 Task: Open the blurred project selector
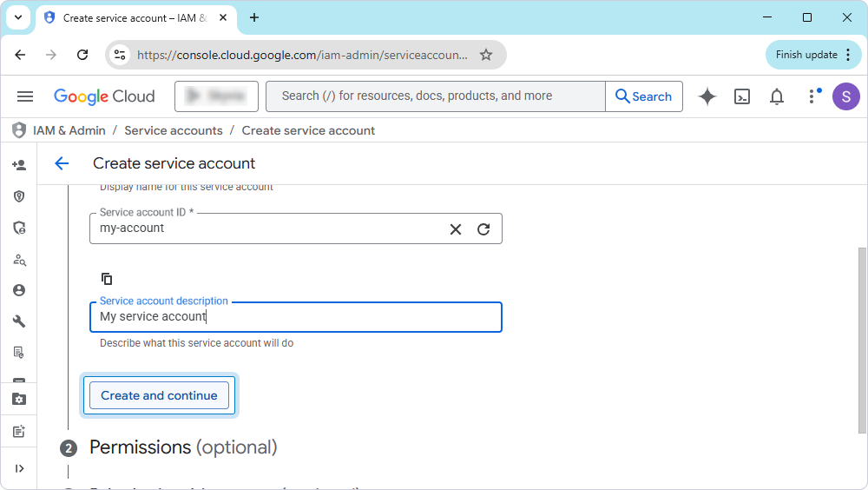pos(216,96)
